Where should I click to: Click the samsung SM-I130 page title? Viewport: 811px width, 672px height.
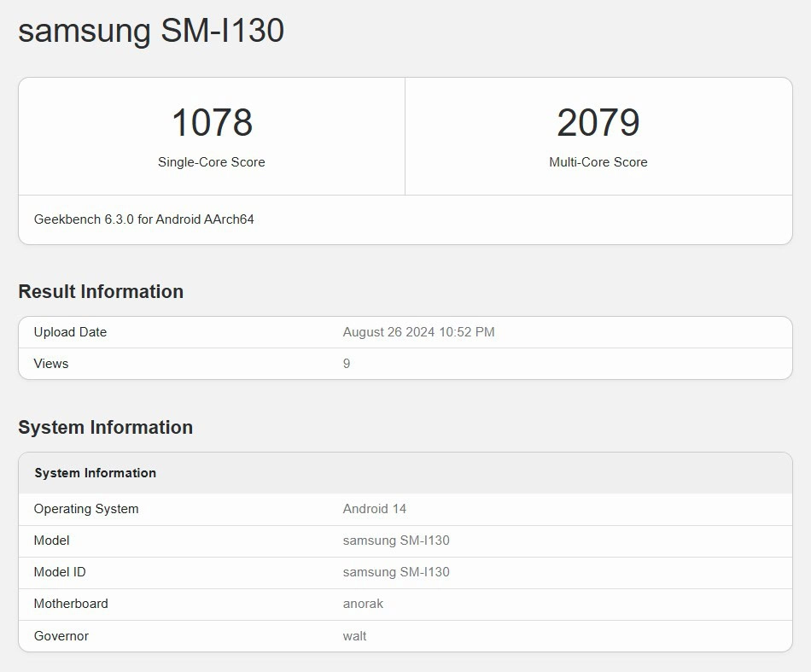150,32
